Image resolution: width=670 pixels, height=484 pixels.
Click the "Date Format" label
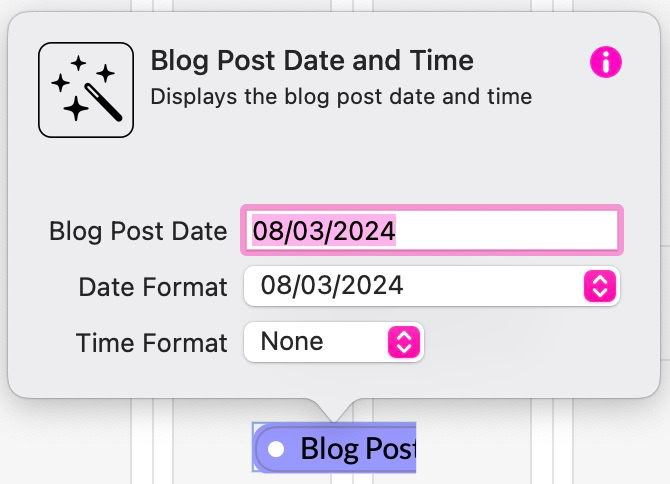153,287
